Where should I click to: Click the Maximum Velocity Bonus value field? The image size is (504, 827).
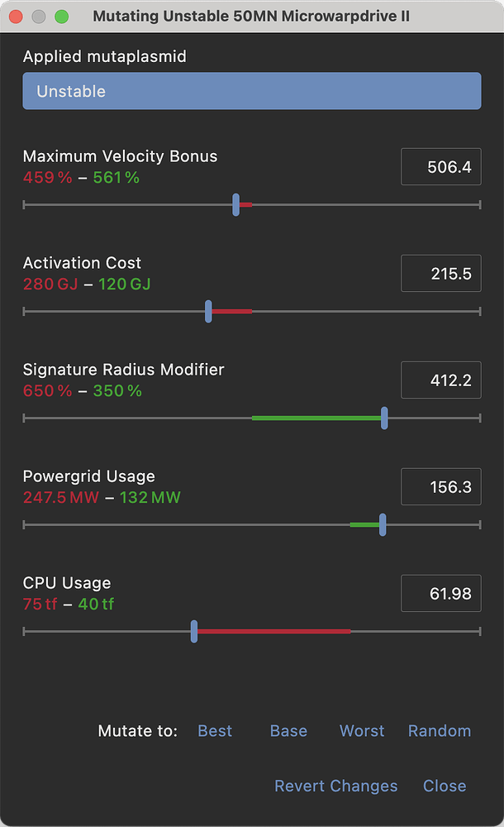pyautogui.click(x=440, y=167)
